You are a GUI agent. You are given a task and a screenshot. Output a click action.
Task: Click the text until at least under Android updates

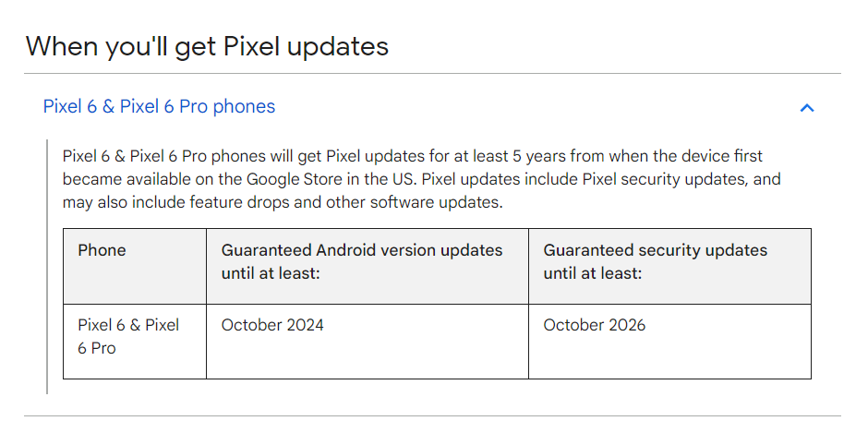pyautogui.click(x=271, y=273)
